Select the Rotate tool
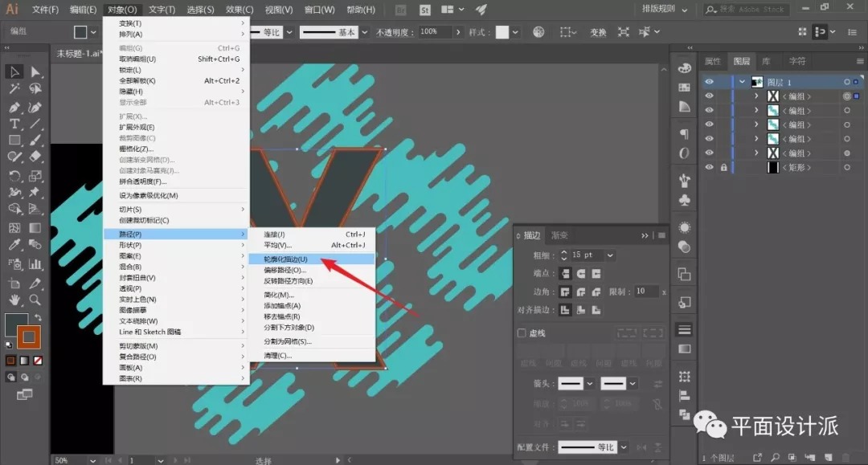 (14, 176)
